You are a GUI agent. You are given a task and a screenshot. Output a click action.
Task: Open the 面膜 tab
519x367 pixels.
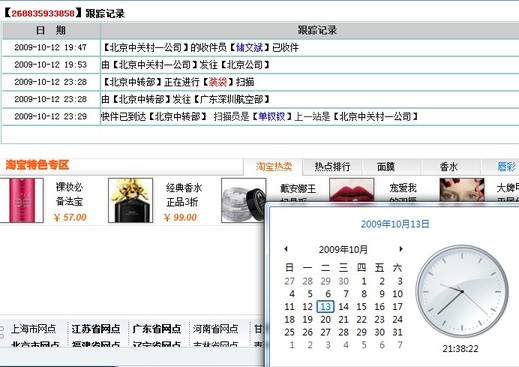tap(386, 166)
